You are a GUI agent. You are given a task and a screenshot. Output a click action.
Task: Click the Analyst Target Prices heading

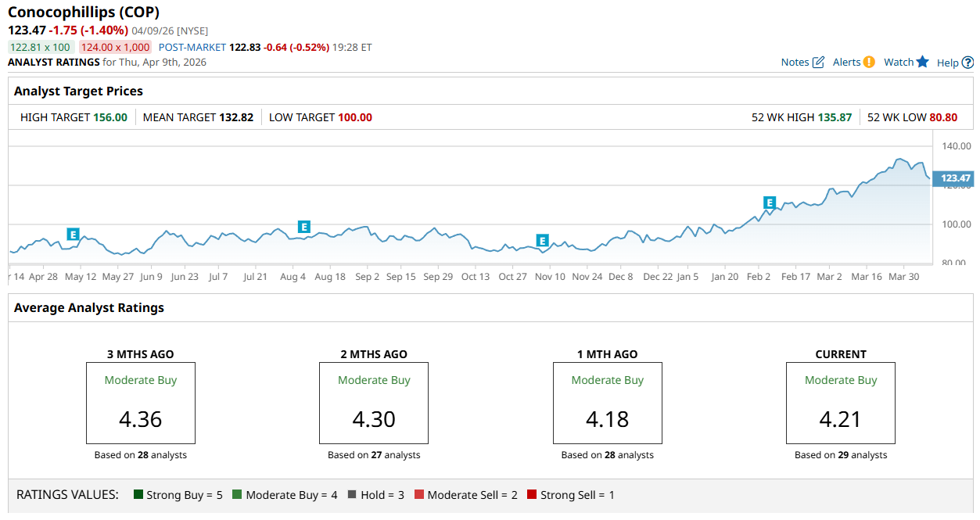[x=78, y=91]
